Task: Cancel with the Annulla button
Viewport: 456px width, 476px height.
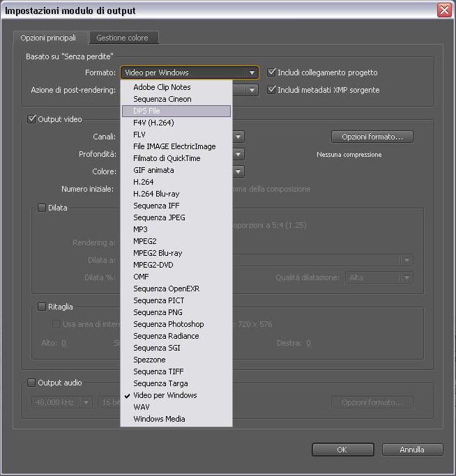Action: [x=412, y=450]
